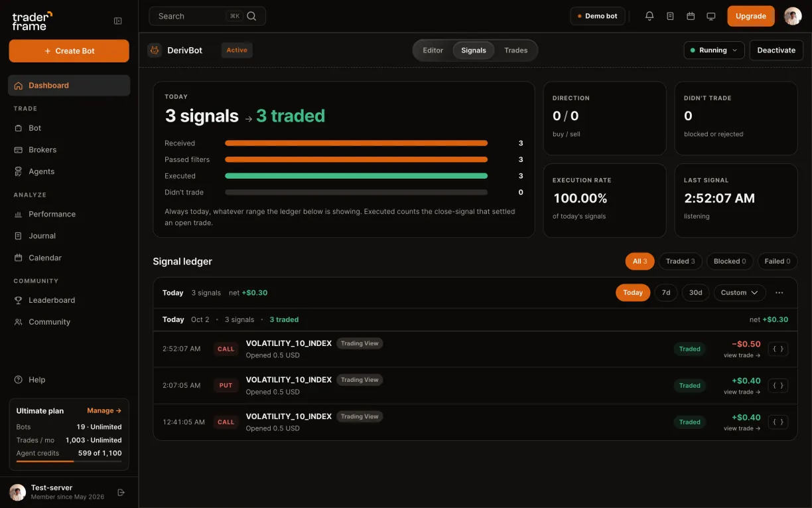Viewport: 812px width, 508px height.
Task: Click inside the Search field
Action: [208, 16]
